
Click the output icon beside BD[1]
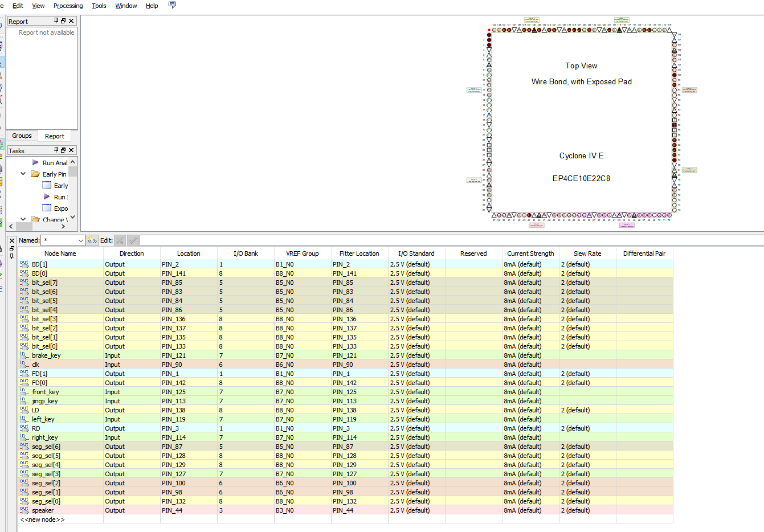point(24,264)
